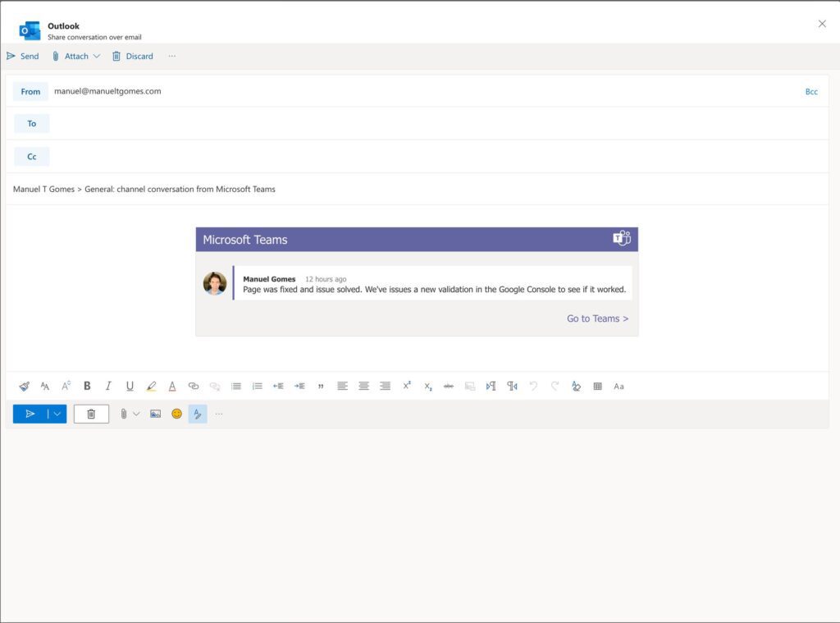Toggle bulleted list

pyautogui.click(x=236, y=386)
